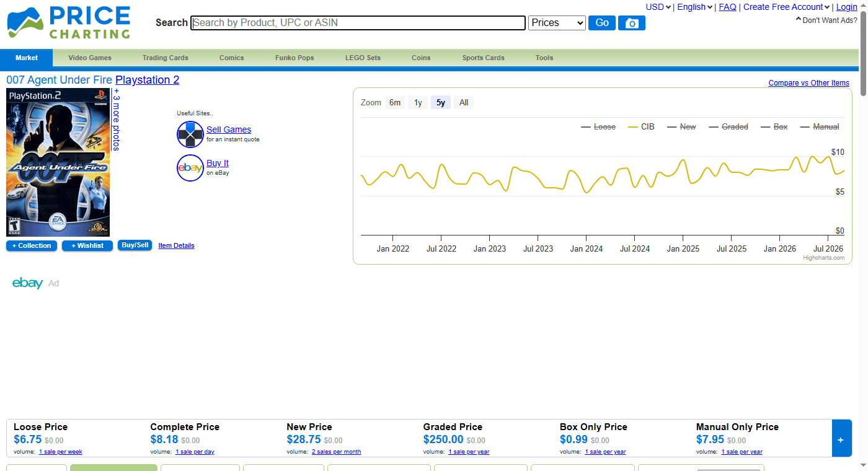868x471 pixels.
Task: Open camera image search
Action: click(632, 23)
